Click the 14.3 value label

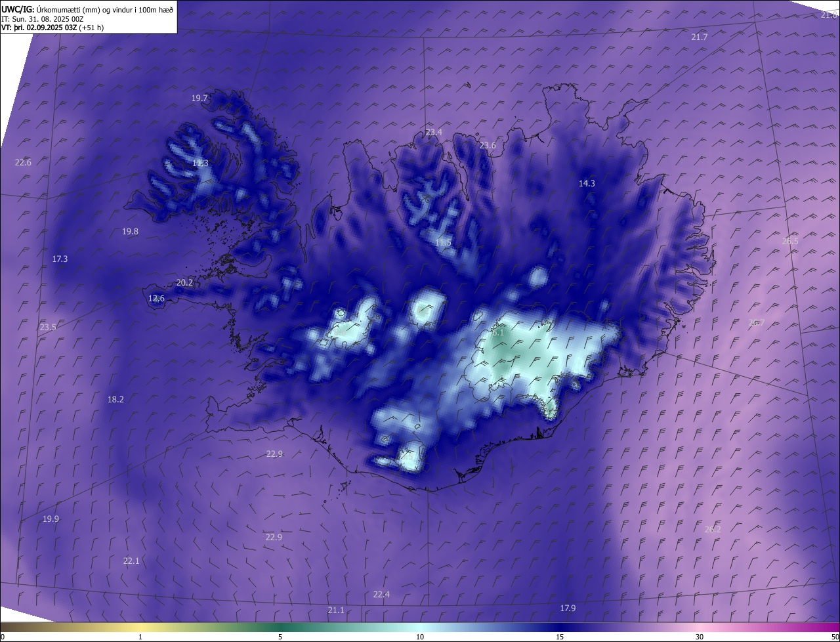tap(587, 184)
